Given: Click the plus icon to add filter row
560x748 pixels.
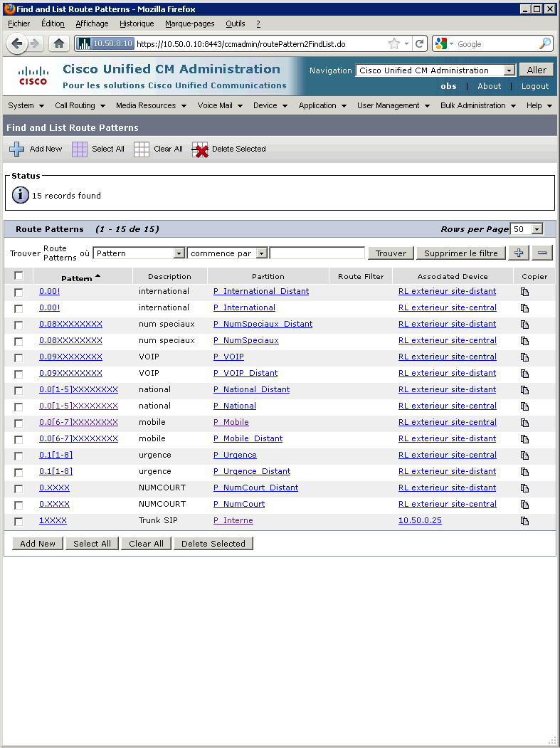Looking at the screenshot, I should 519,253.
